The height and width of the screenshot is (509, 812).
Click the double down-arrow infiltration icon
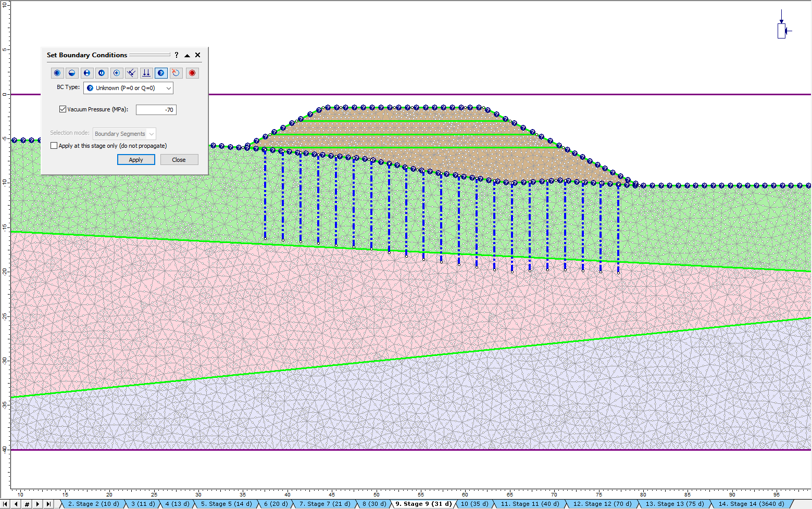coord(146,73)
